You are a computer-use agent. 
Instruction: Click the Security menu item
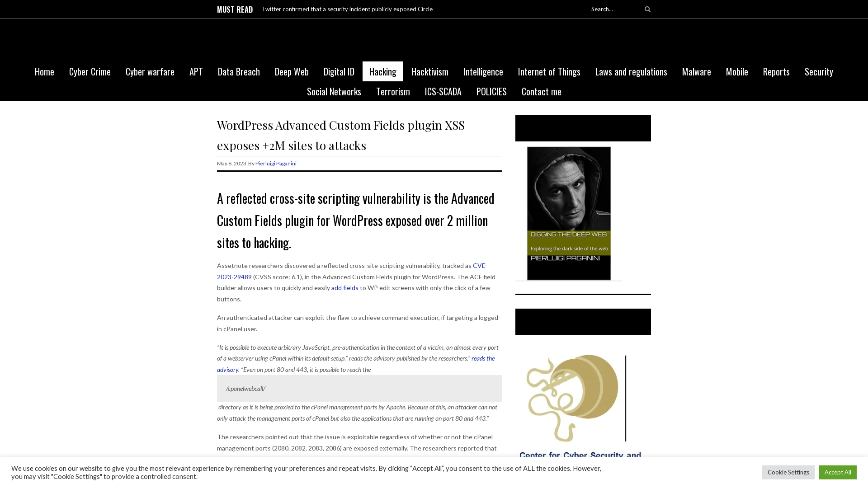click(x=819, y=71)
